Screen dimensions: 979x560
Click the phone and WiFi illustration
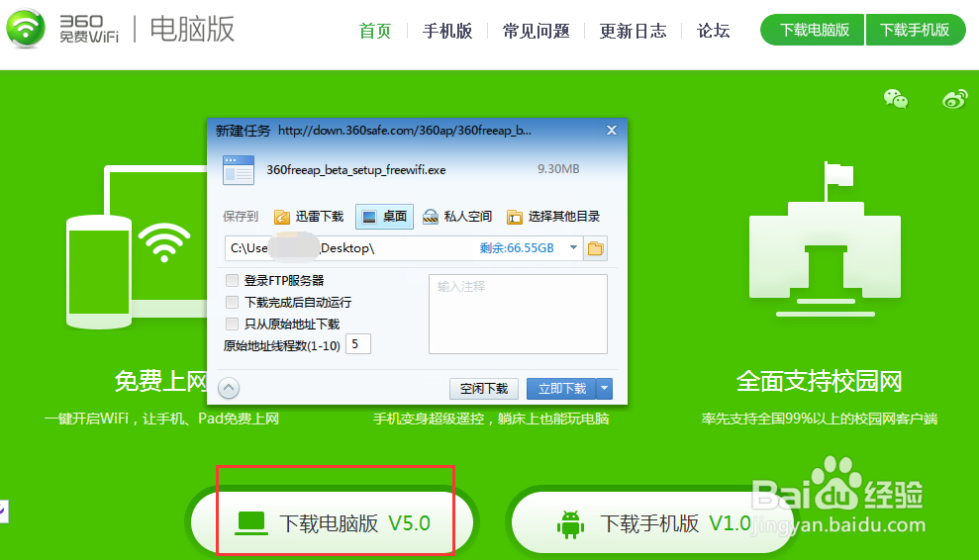[137, 247]
